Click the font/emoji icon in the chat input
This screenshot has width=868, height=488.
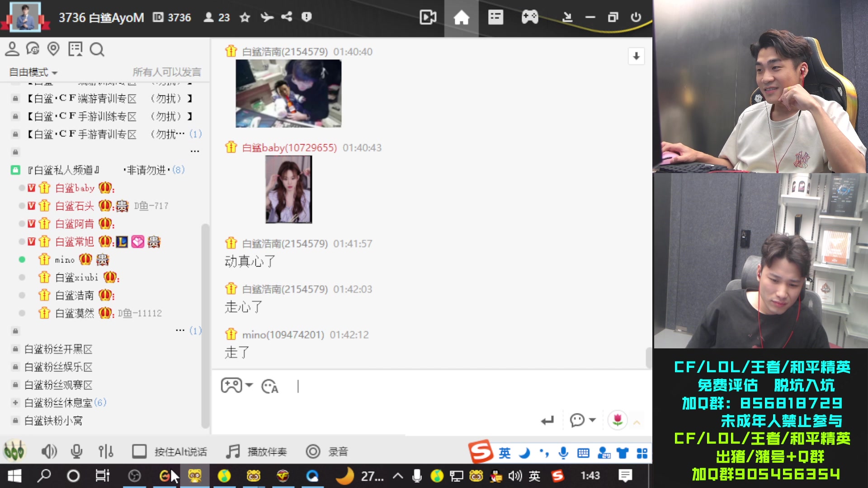(x=270, y=386)
